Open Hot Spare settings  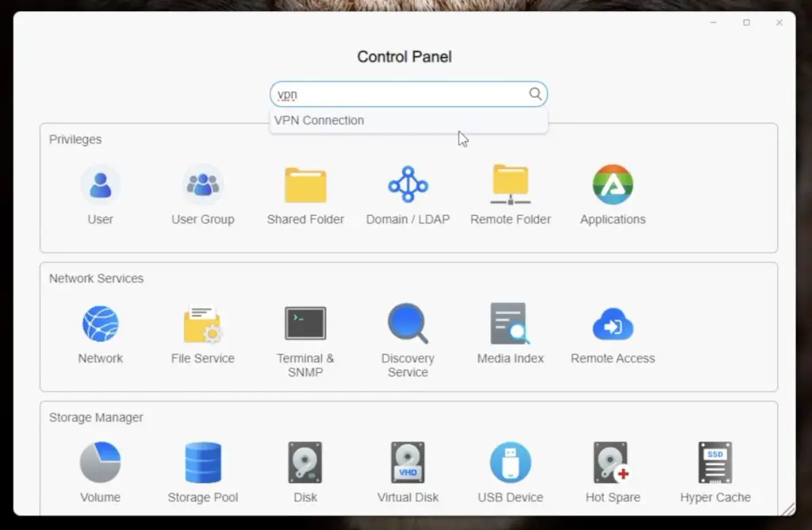click(612, 463)
